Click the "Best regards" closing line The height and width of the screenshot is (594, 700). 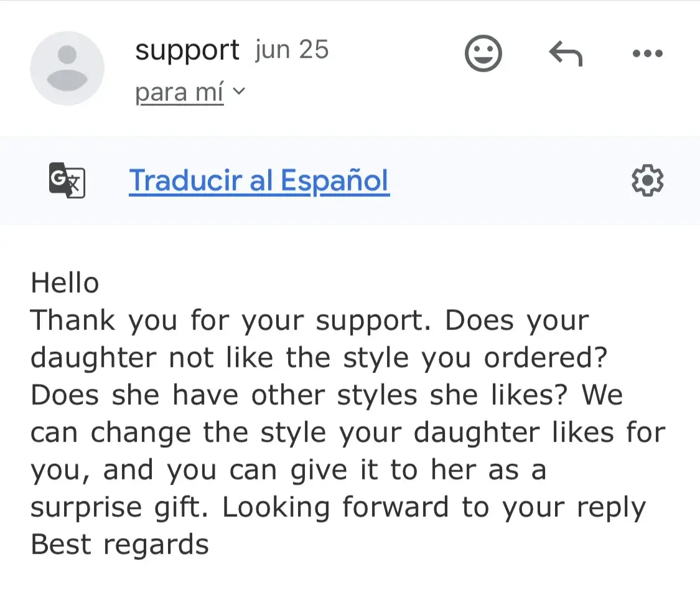[x=119, y=544]
